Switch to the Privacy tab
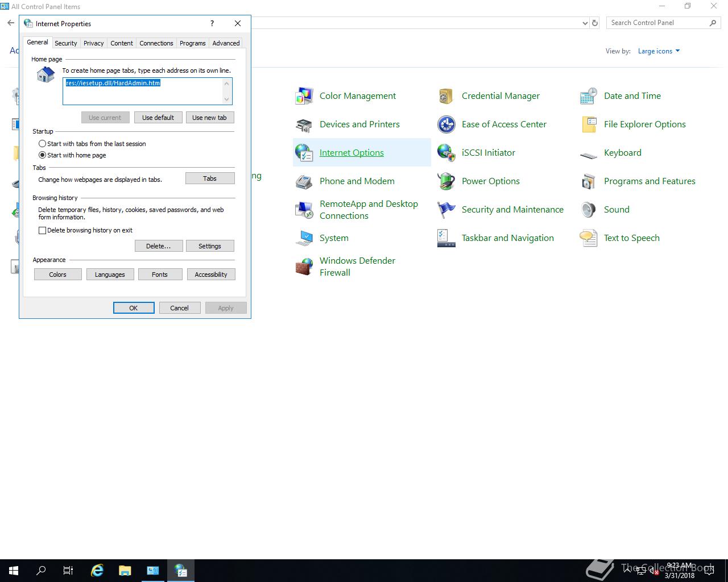728x582 pixels. [94, 43]
